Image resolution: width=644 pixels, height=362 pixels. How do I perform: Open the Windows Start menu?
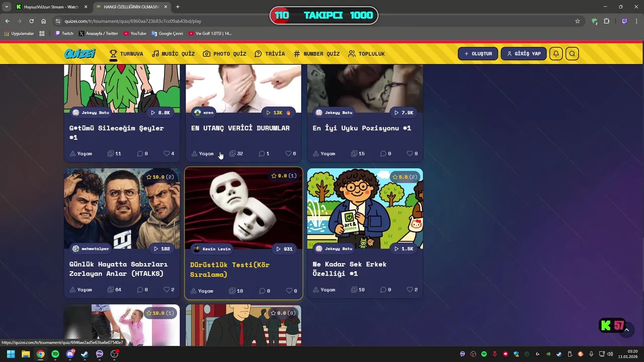click(11, 354)
